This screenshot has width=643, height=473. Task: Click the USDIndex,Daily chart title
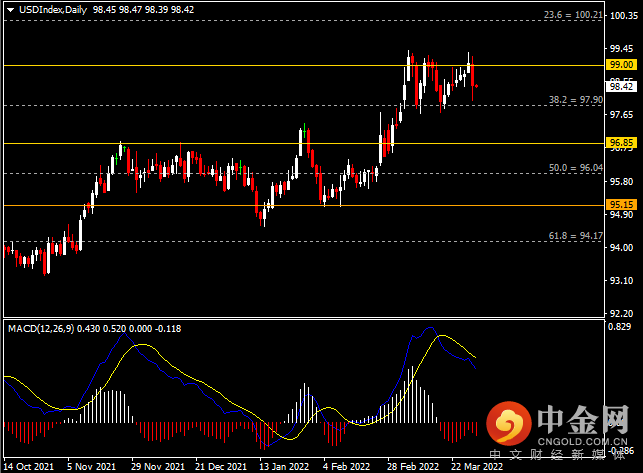[x=53, y=9]
